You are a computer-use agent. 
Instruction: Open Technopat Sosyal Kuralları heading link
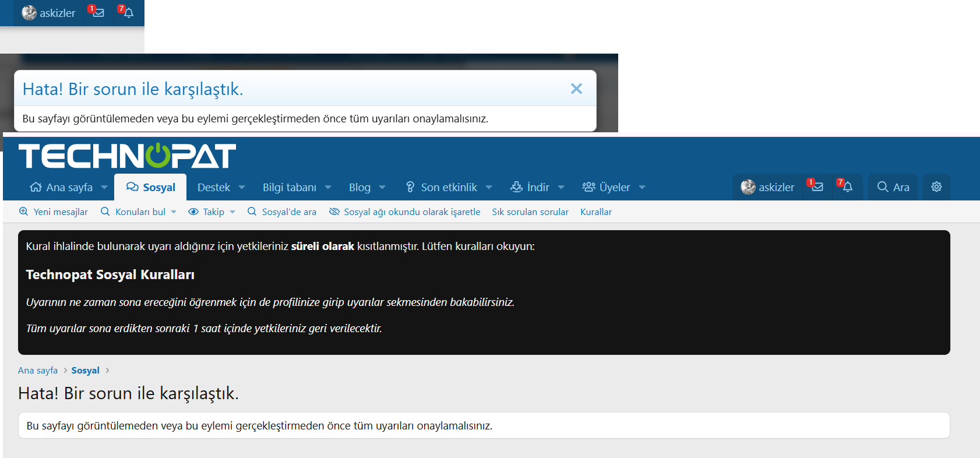coord(110,274)
